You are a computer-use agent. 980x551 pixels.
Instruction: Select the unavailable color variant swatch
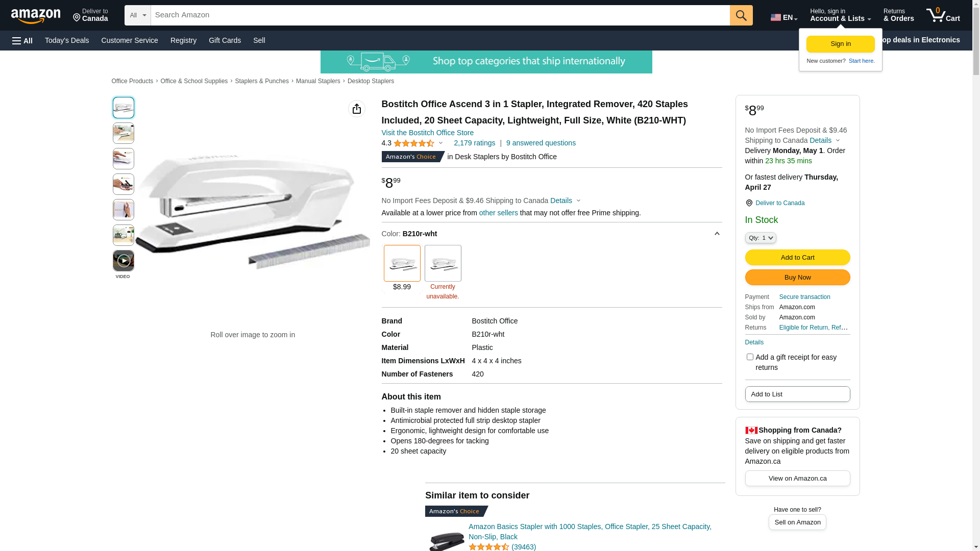(x=443, y=263)
